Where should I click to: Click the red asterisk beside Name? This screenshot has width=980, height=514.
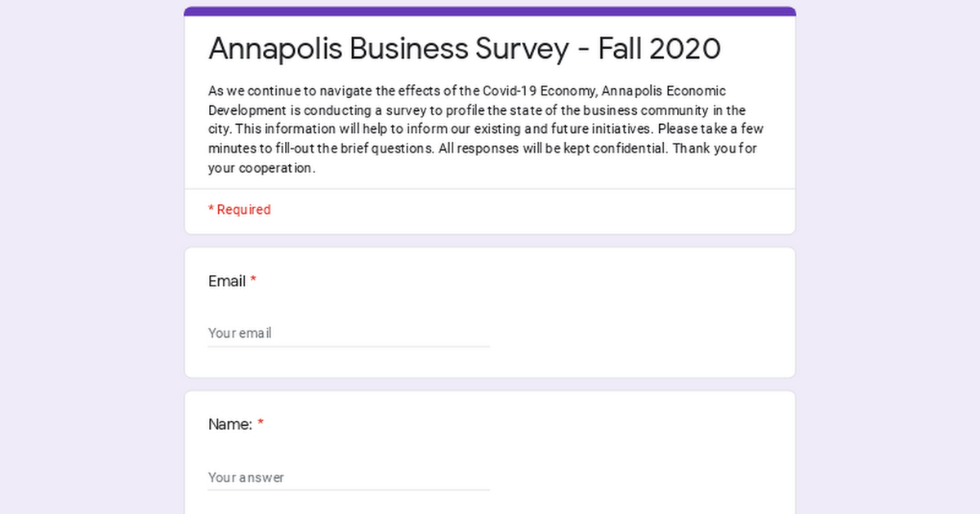pyautogui.click(x=261, y=424)
